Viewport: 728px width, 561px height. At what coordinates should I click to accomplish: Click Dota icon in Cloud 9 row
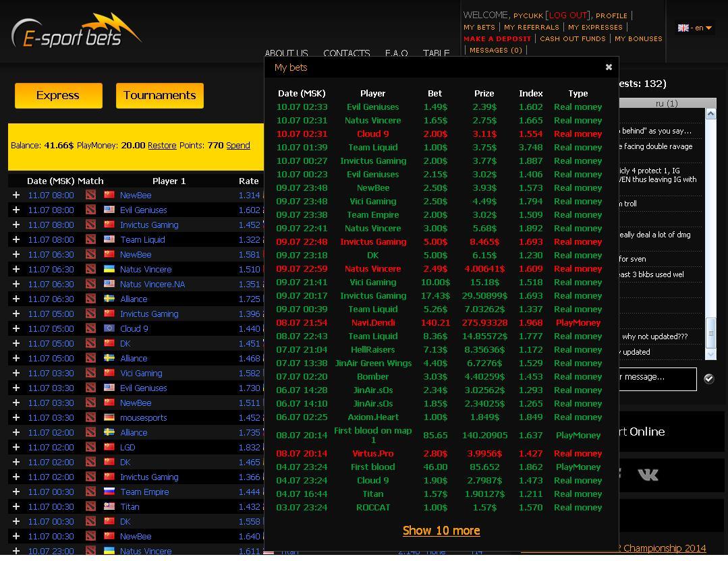tap(90, 328)
